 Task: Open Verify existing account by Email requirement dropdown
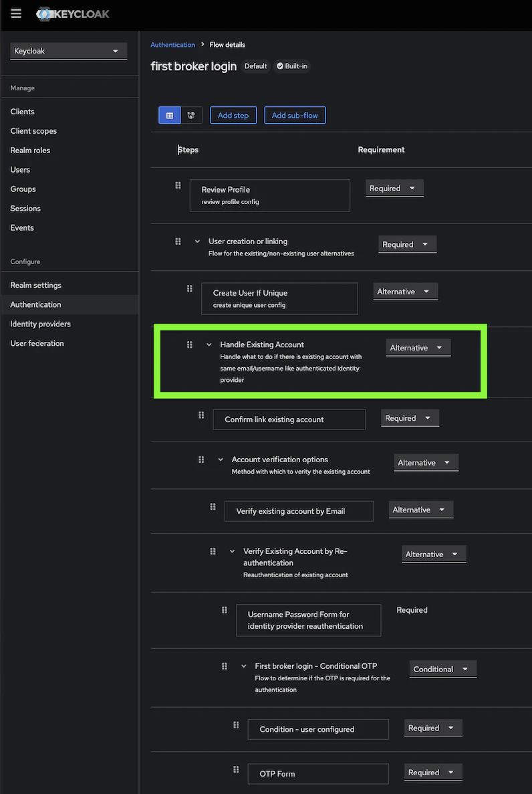[x=421, y=510]
